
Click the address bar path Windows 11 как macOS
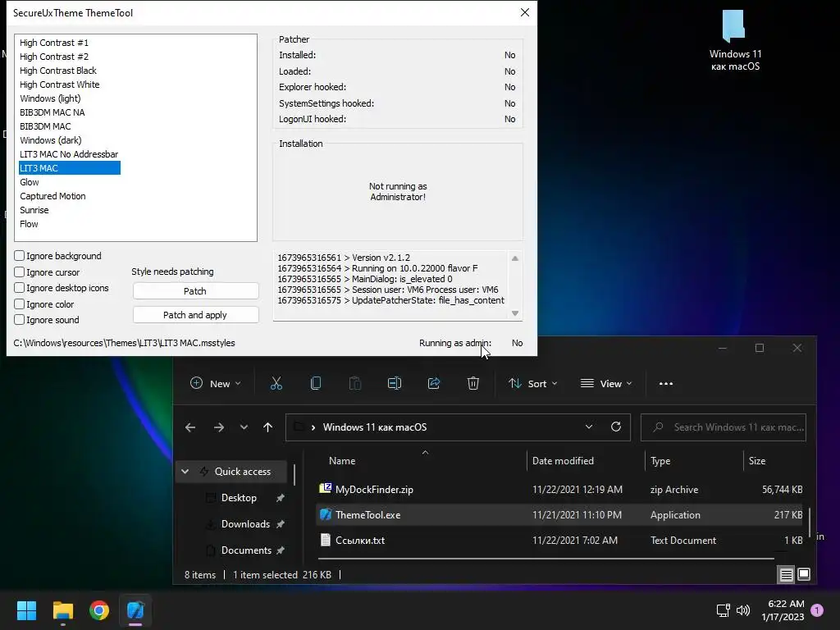click(x=374, y=427)
